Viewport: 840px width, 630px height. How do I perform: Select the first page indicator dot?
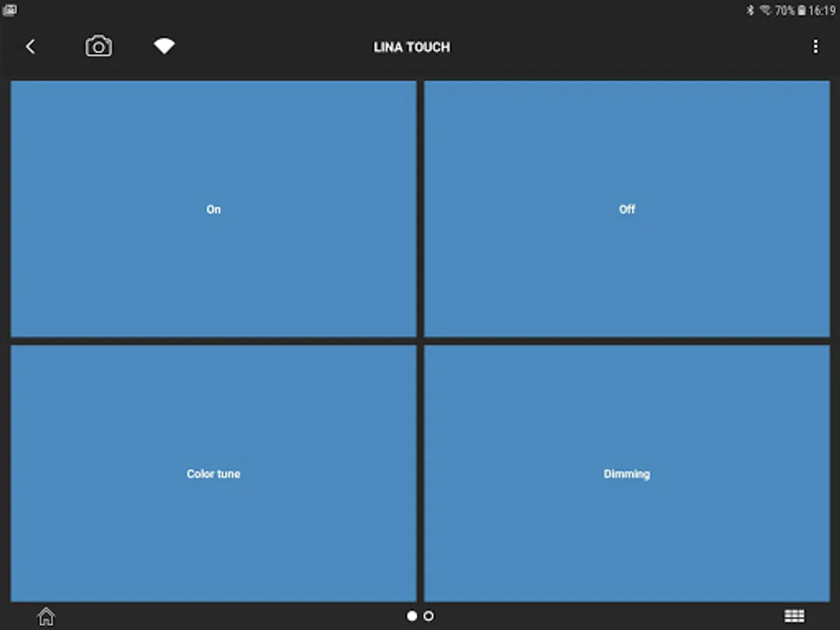click(x=412, y=616)
